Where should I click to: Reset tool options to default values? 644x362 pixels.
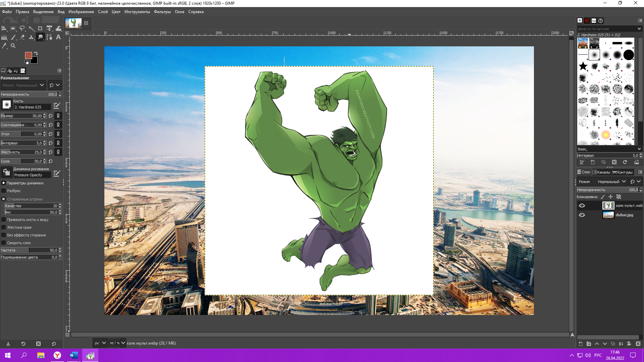tap(54, 344)
